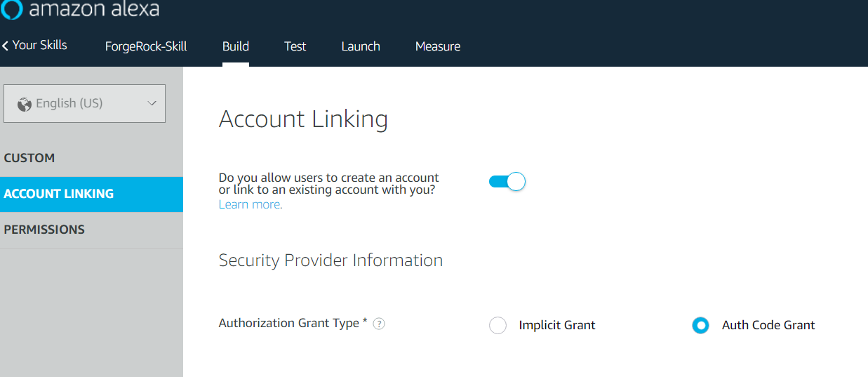Open help icon next to Authorization Grant Type

pyautogui.click(x=379, y=324)
